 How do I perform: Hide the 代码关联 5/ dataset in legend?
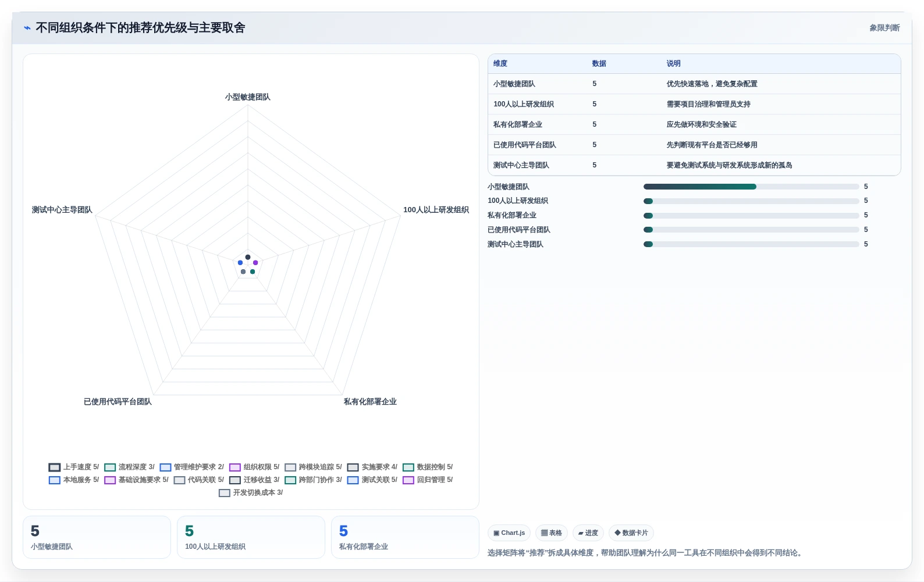coord(198,480)
